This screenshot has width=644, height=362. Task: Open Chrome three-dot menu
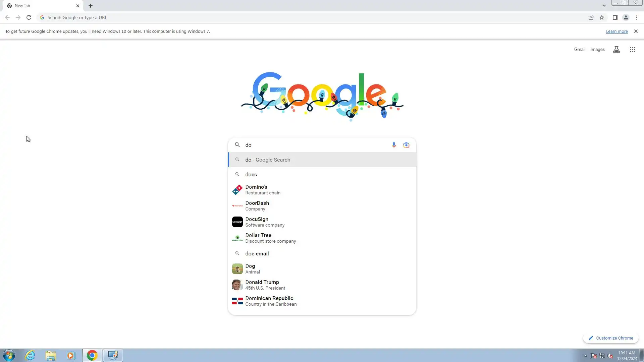click(x=637, y=17)
